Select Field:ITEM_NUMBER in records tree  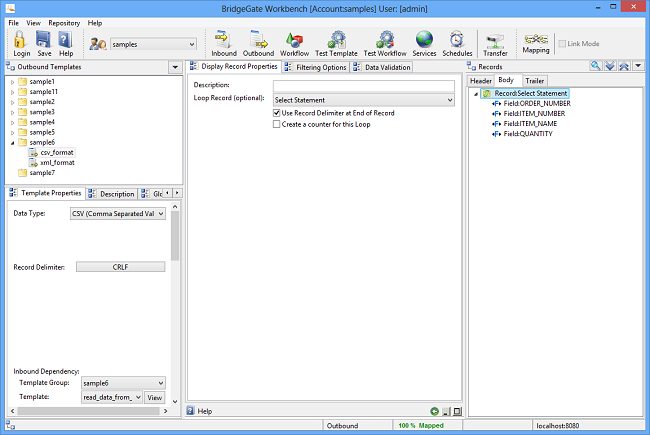pos(534,114)
